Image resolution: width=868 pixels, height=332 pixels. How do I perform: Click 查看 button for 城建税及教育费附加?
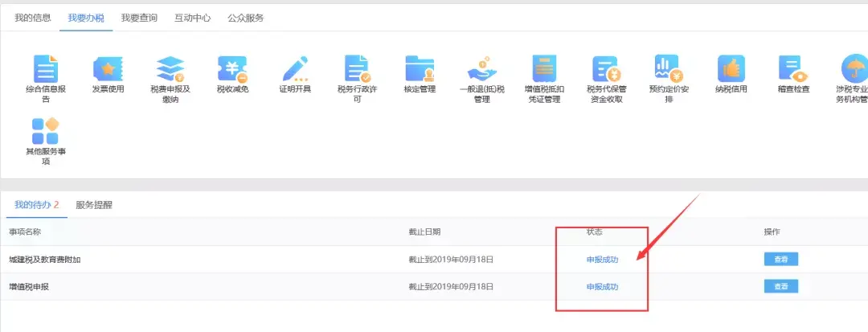click(780, 259)
